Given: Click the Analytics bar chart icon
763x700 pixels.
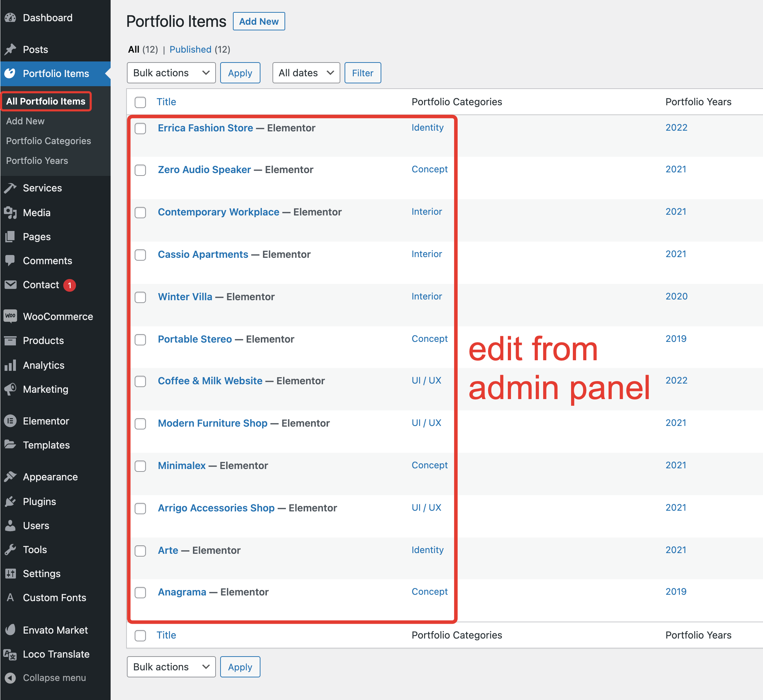Looking at the screenshot, I should pyautogui.click(x=10, y=365).
